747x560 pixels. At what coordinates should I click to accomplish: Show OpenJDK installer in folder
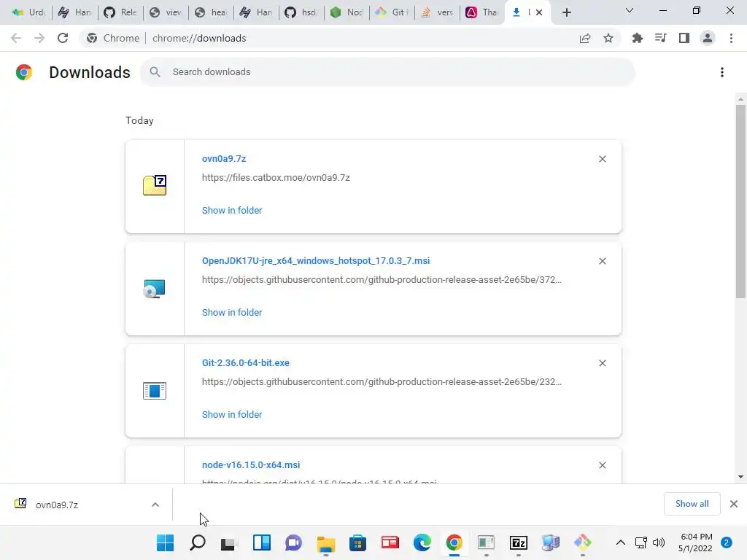[x=232, y=313]
